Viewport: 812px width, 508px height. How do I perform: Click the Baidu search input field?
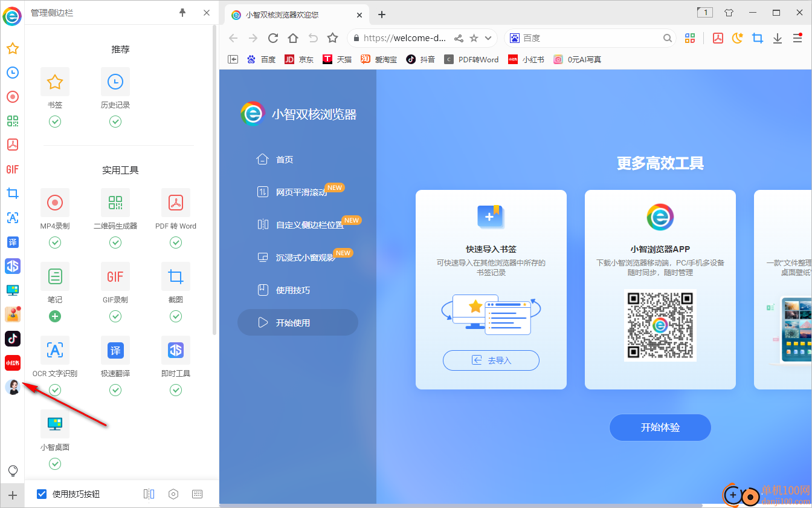(x=591, y=38)
